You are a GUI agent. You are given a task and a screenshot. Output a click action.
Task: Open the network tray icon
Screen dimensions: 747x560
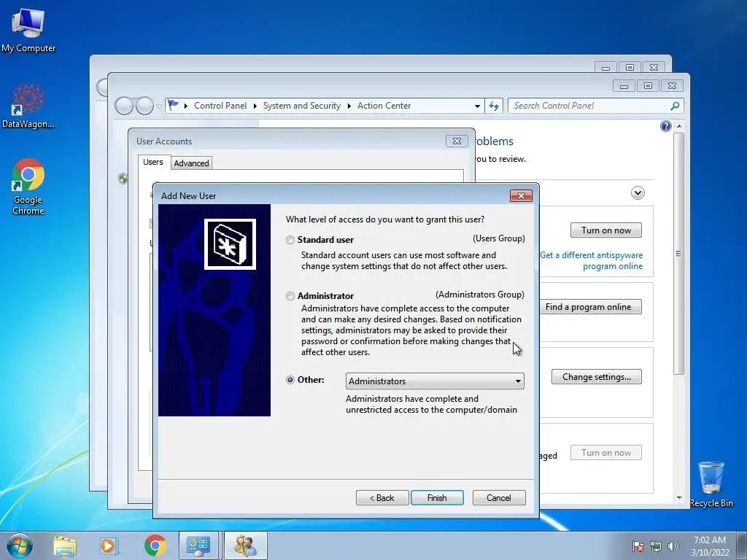pyautogui.click(x=656, y=546)
